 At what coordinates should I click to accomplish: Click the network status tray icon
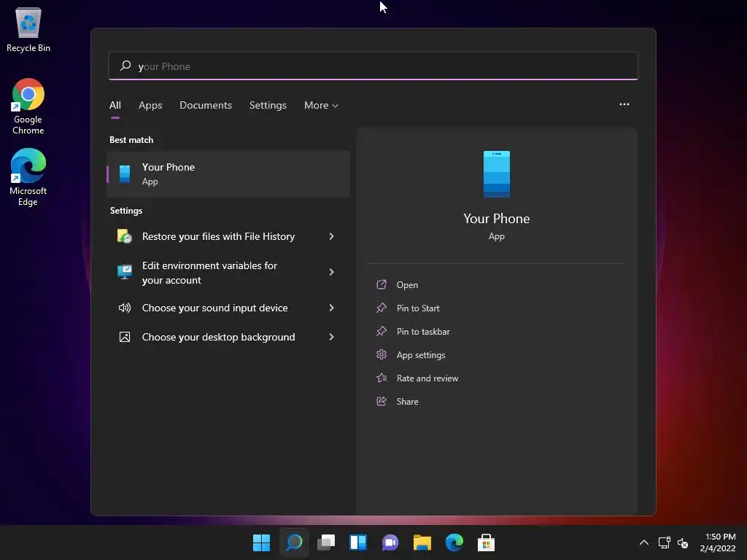pyautogui.click(x=664, y=542)
